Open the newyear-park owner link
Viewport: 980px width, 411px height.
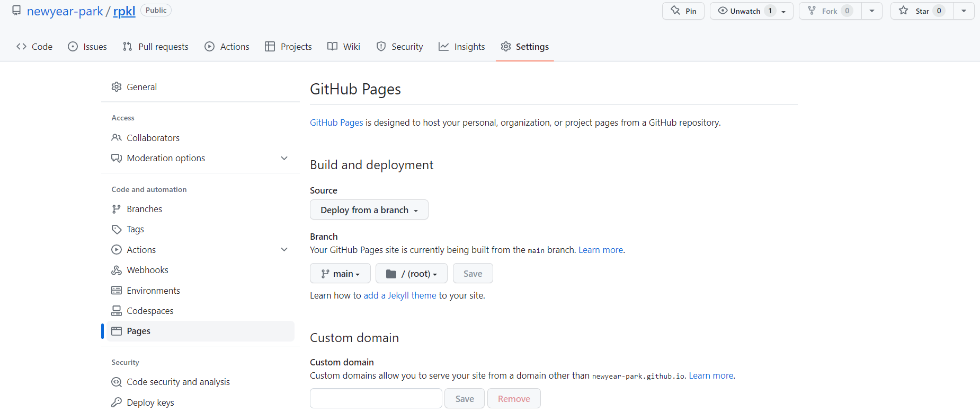click(65, 11)
